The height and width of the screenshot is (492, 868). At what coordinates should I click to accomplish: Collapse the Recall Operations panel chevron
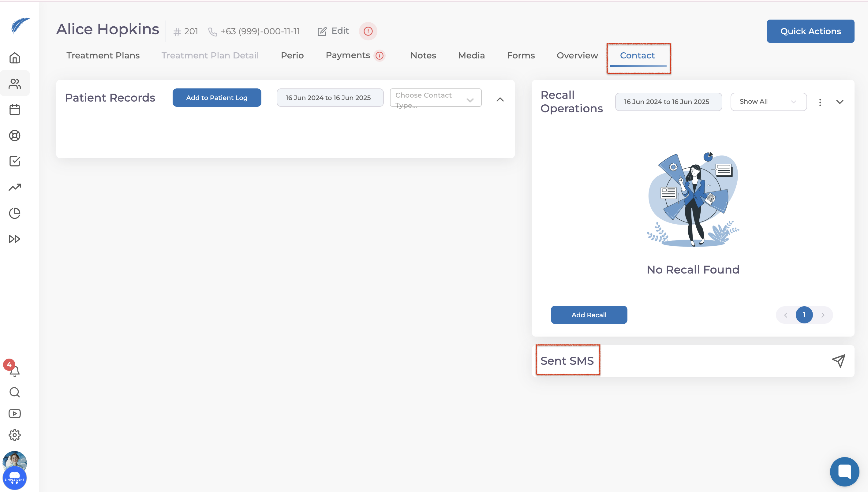840,102
